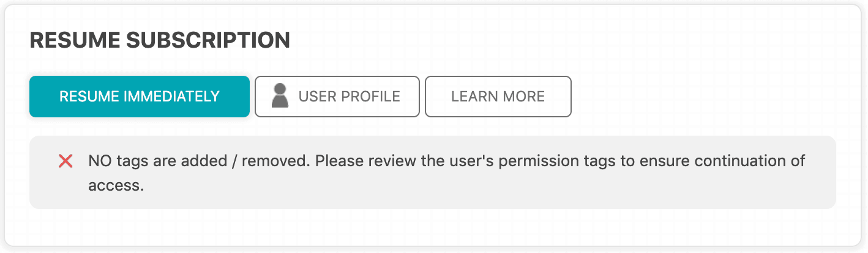Screen dimensions: 868x253
Task: Click the word 'RESUME' in the heading
Action: [x=75, y=40]
